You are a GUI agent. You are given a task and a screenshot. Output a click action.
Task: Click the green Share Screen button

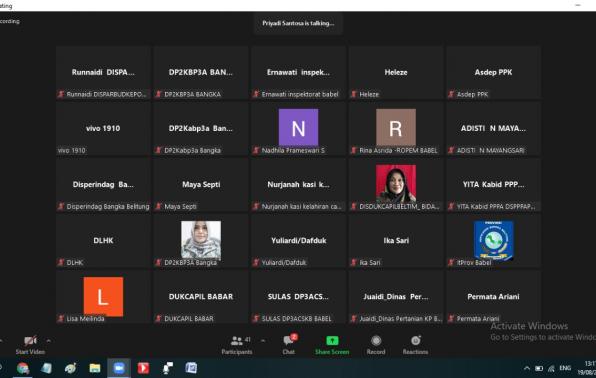(332, 345)
